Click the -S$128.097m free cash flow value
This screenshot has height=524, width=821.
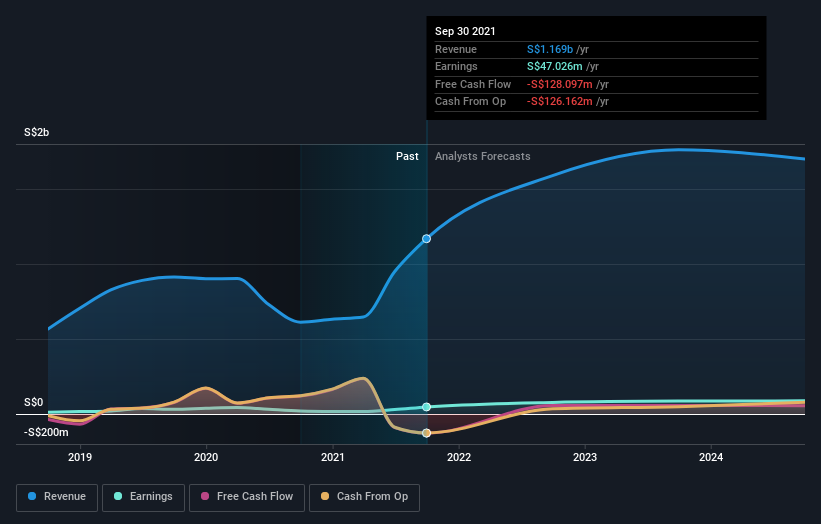pos(560,84)
